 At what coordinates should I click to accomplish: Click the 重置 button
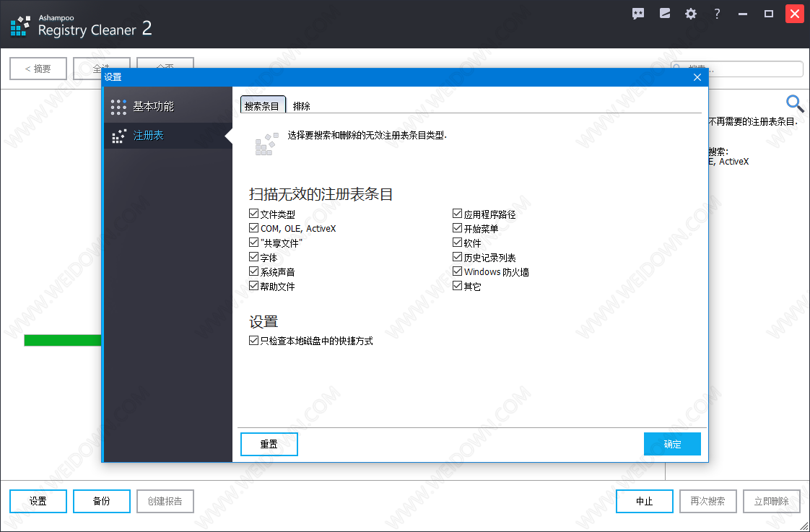[x=269, y=444]
